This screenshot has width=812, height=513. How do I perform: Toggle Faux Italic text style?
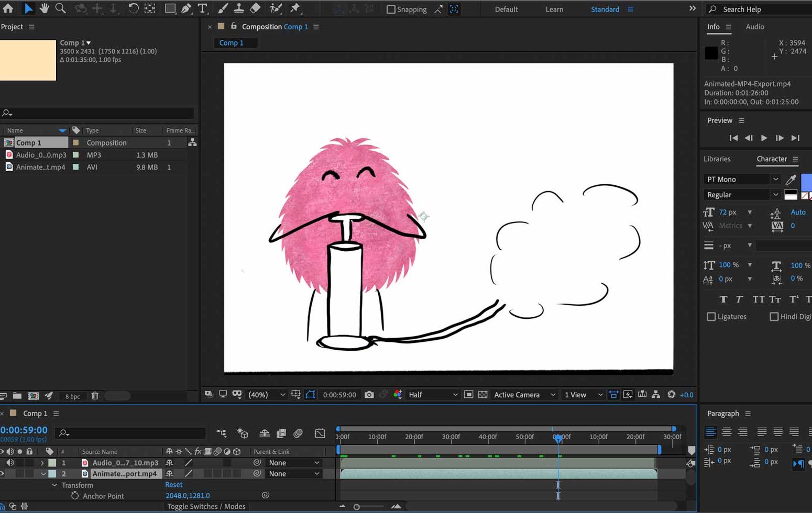(739, 299)
